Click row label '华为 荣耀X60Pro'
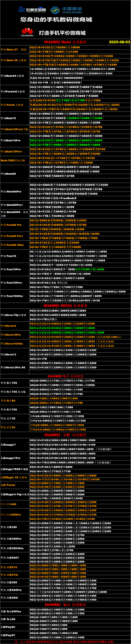The image size is (131, 644). (x=11, y=590)
